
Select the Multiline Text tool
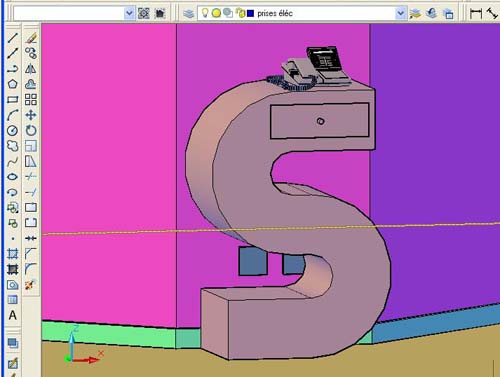point(13,315)
